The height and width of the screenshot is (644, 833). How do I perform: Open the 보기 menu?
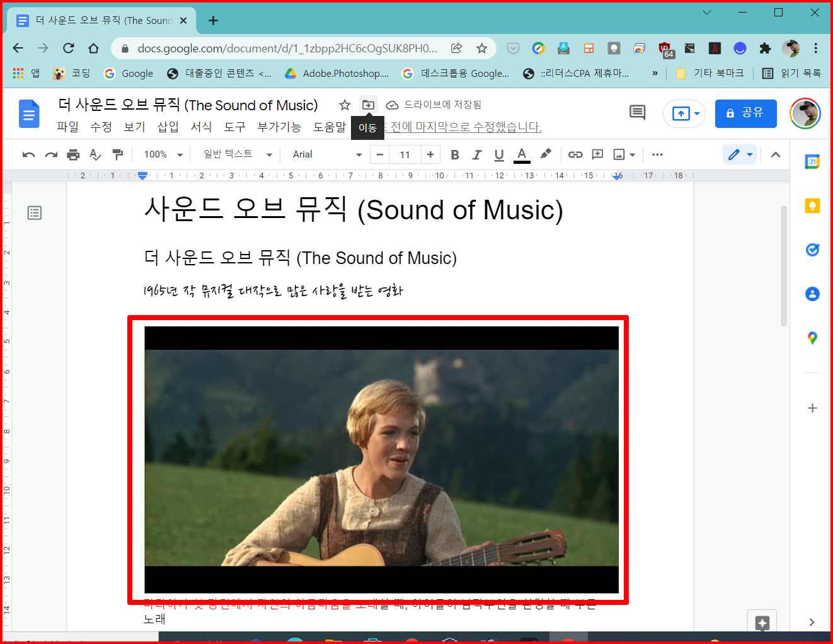pos(135,127)
